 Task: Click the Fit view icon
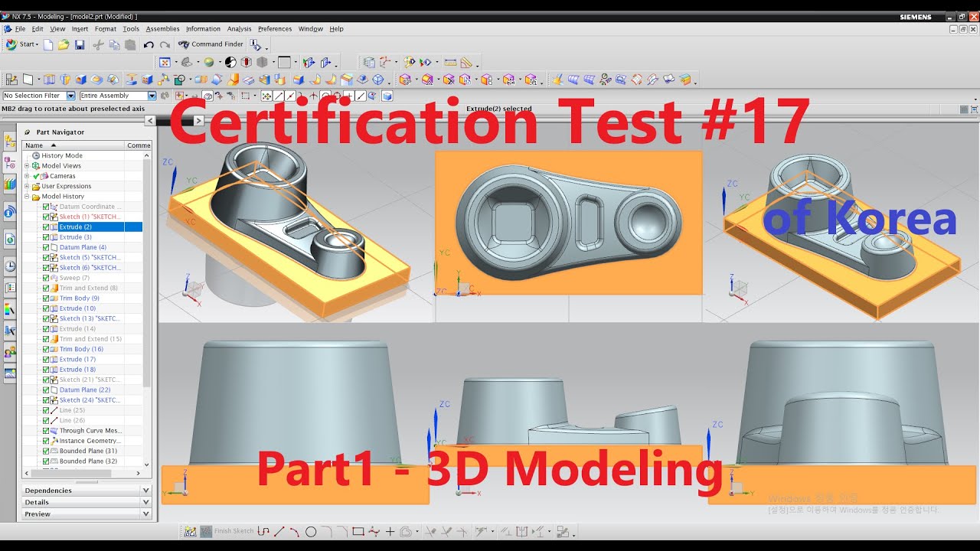point(165,62)
